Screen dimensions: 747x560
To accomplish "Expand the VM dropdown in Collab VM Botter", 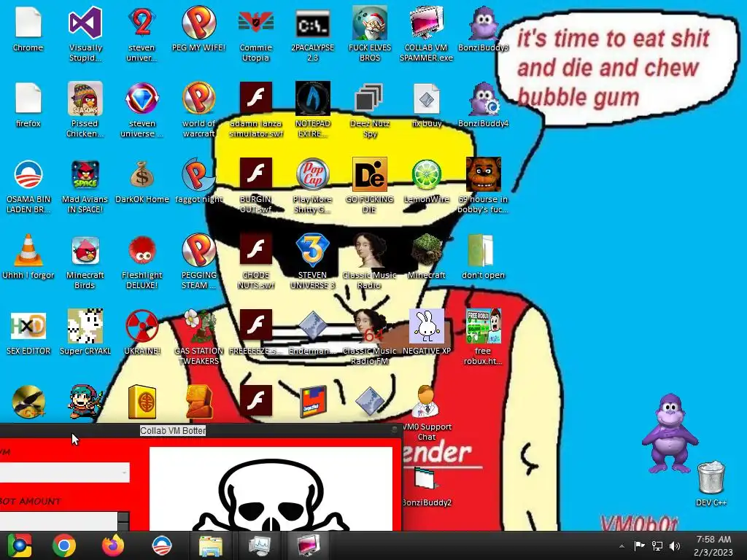I will (x=124, y=472).
